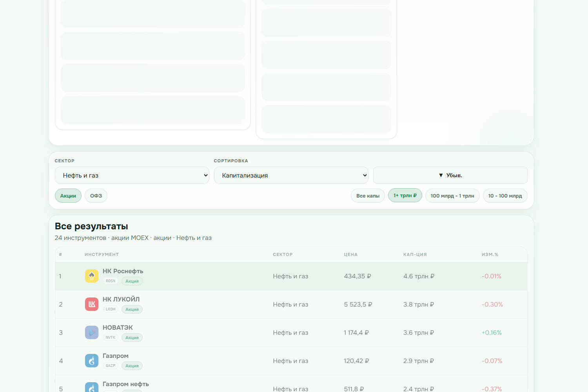The width and height of the screenshot is (588, 392).
Task: Click the change value +0.16%
Action: point(492,333)
